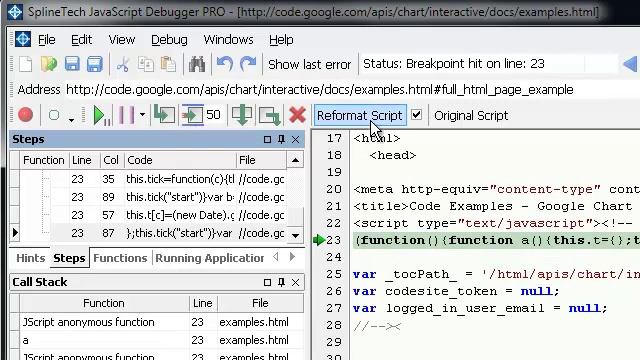Close the Call Stack panel
The width and height of the screenshot is (640, 360).
click(x=296, y=282)
